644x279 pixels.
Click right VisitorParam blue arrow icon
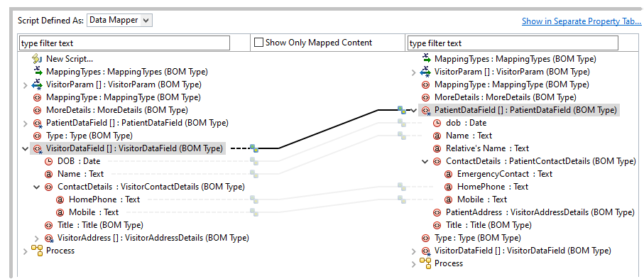(x=426, y=72)
